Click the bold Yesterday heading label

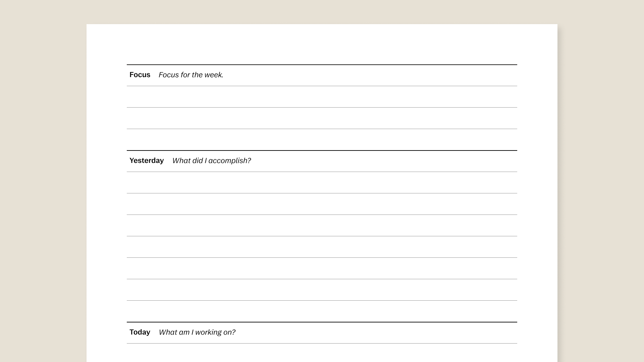[147, 161]
